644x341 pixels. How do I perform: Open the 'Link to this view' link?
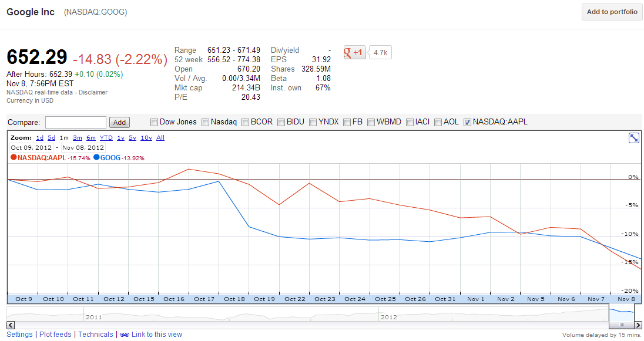(156, 335)
